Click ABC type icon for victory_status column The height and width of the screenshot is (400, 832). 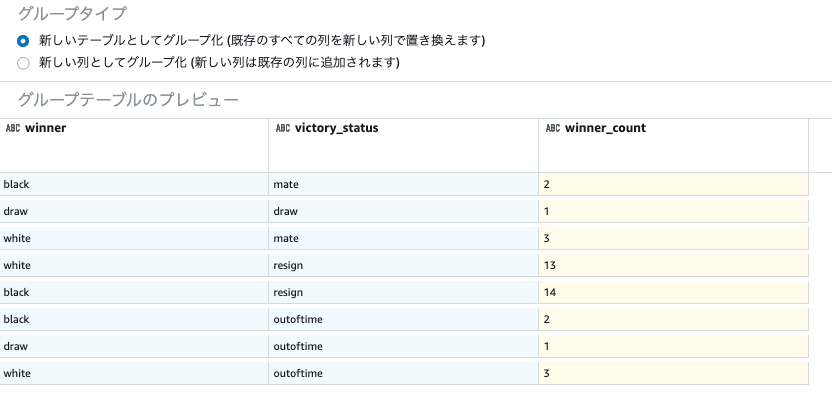[283, 128]
